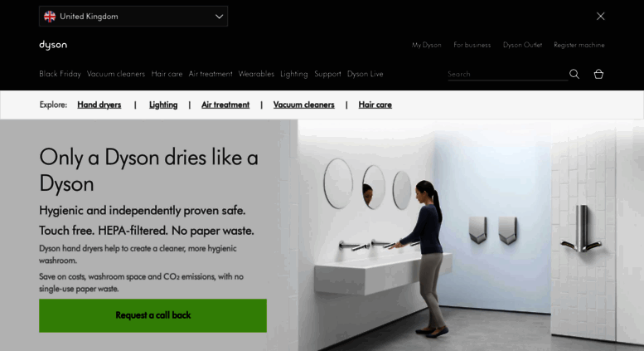
Task: Open the shopping basket icon
Action: 598,74
